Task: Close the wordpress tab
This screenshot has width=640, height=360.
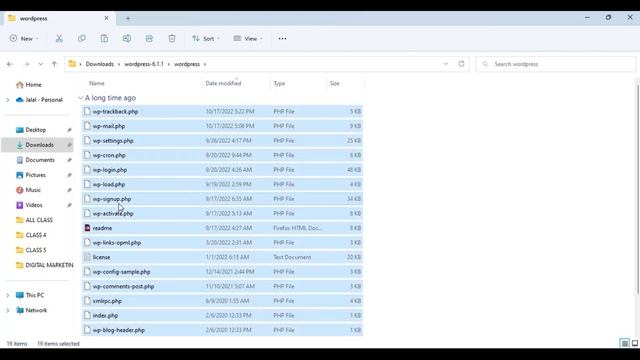Action: 106,18
